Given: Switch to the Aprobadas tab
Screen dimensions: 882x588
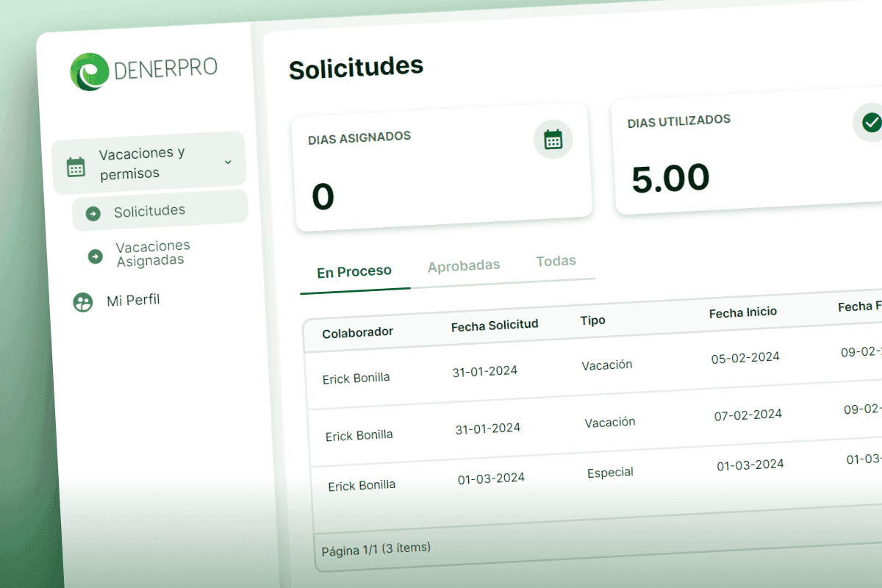Looking at the screenshot, I should point(464,265).
